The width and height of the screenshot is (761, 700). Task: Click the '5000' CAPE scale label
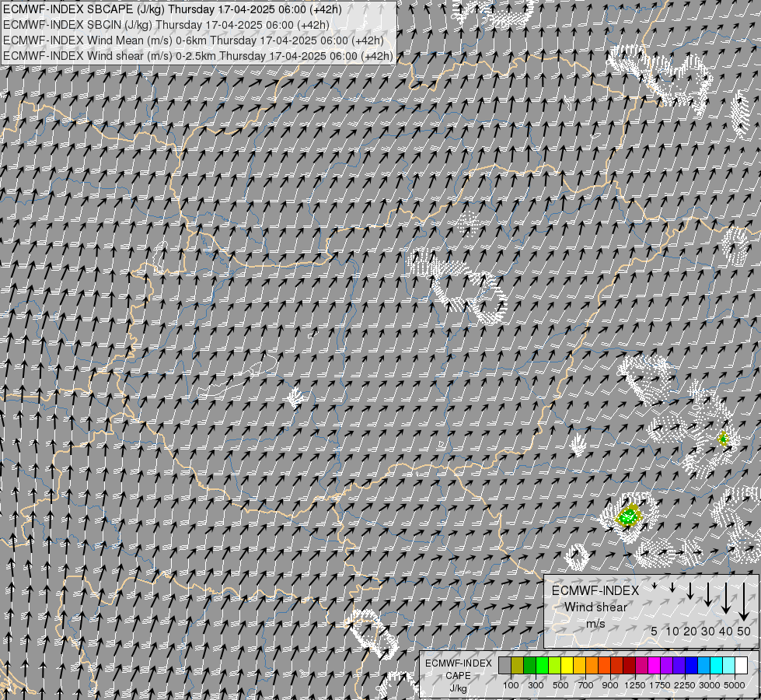(x=735, y=685)
